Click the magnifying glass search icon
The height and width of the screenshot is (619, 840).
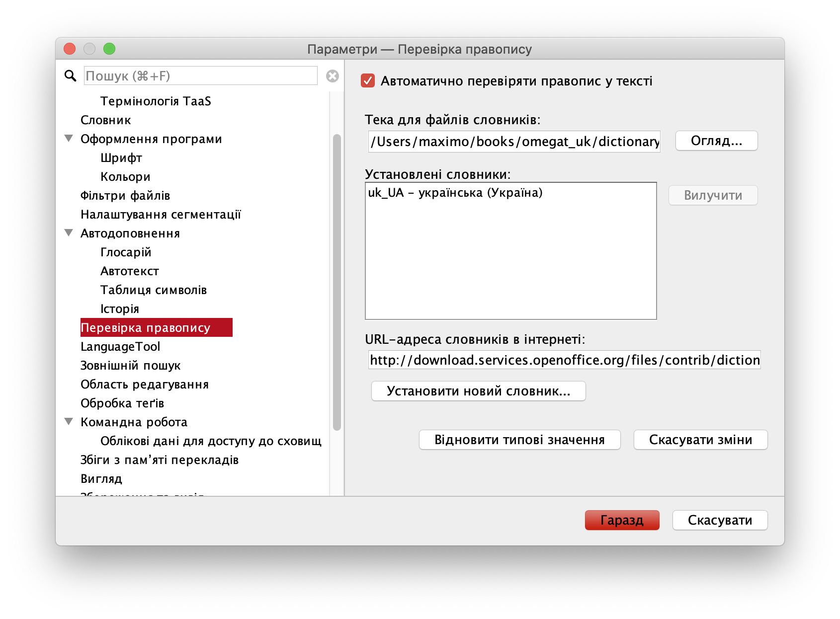[70, 76]
